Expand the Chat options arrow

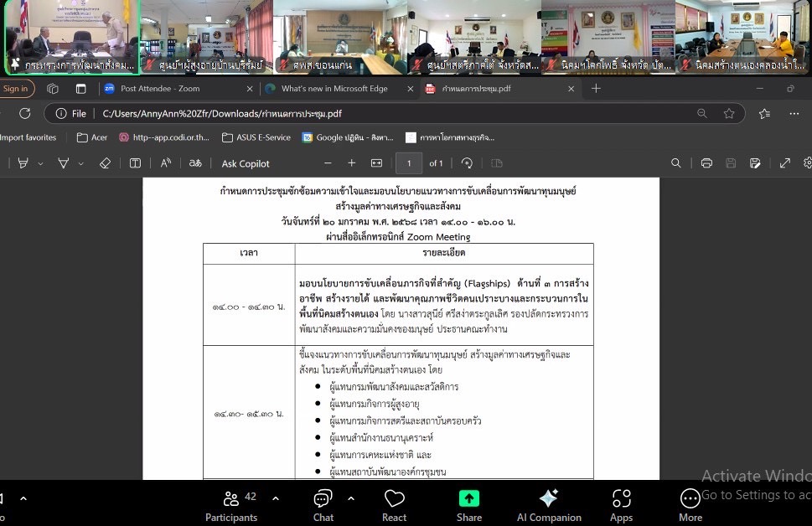tap(350, 498)
